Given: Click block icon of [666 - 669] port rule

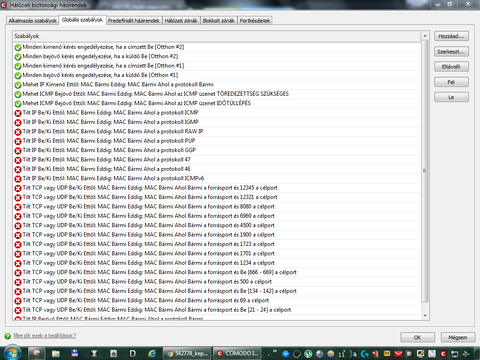Looking at the screenshot, I should [18, 273].
